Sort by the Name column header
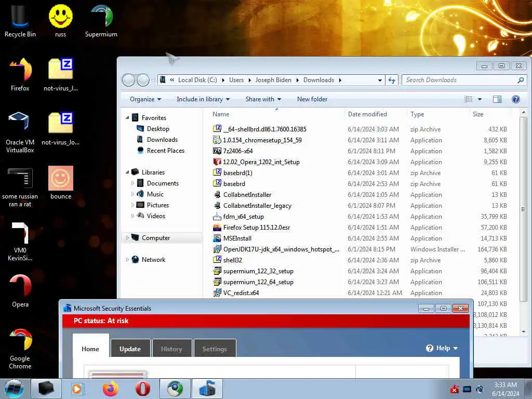This screenshot has height=399, width=532. click(x=276, y=114)
